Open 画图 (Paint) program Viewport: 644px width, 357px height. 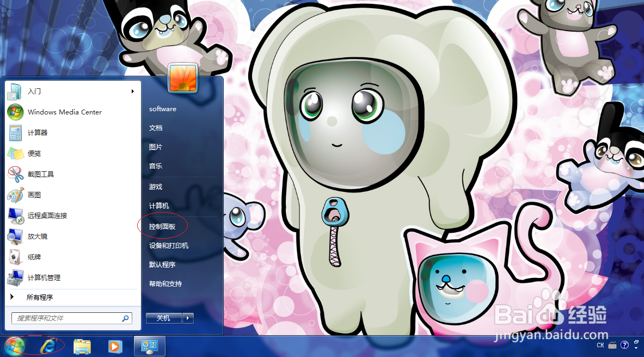(72, 195)
